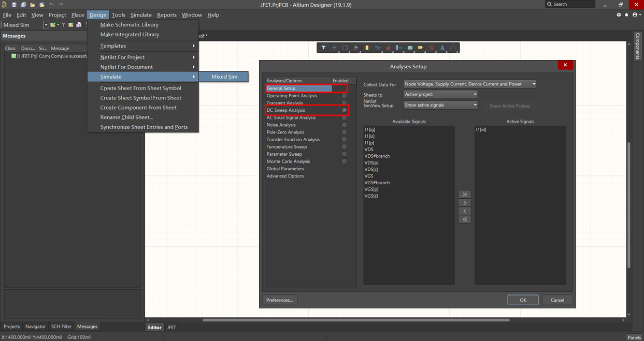Open the SimView Setup dropdown
The image size is (644, 341).
point(440,105)
